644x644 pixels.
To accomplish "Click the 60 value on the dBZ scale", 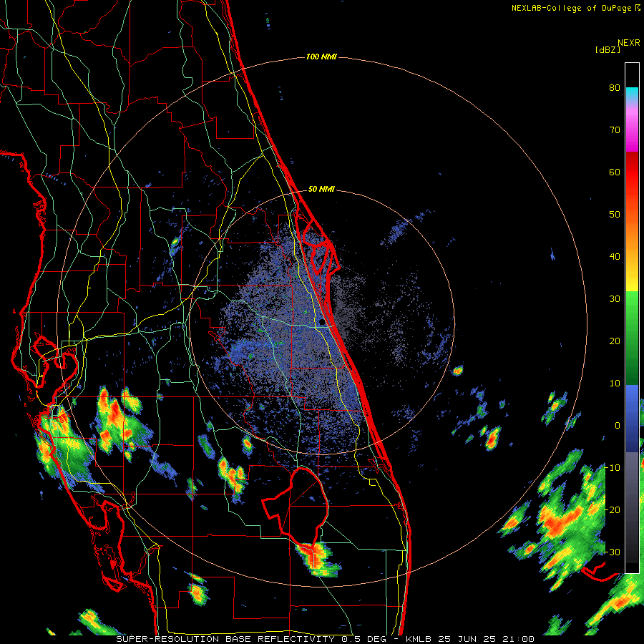I will tap(615, 172).
